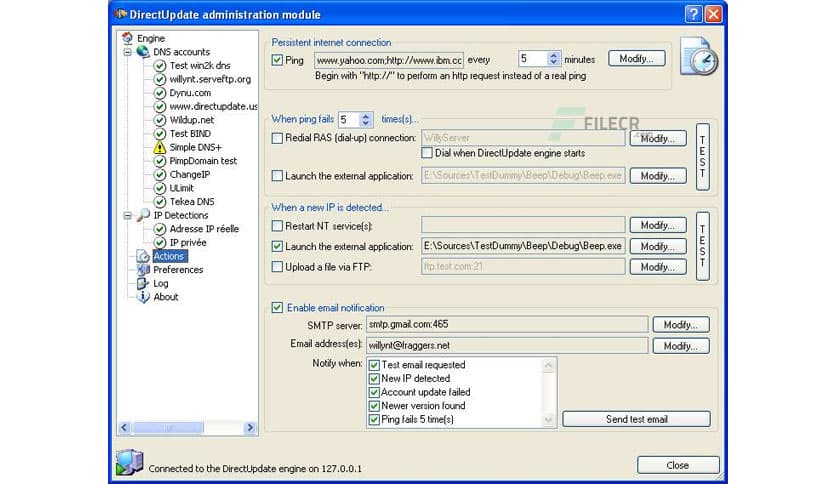Click the Email address(es) field

pyautogui.click(x=507, y=345)
